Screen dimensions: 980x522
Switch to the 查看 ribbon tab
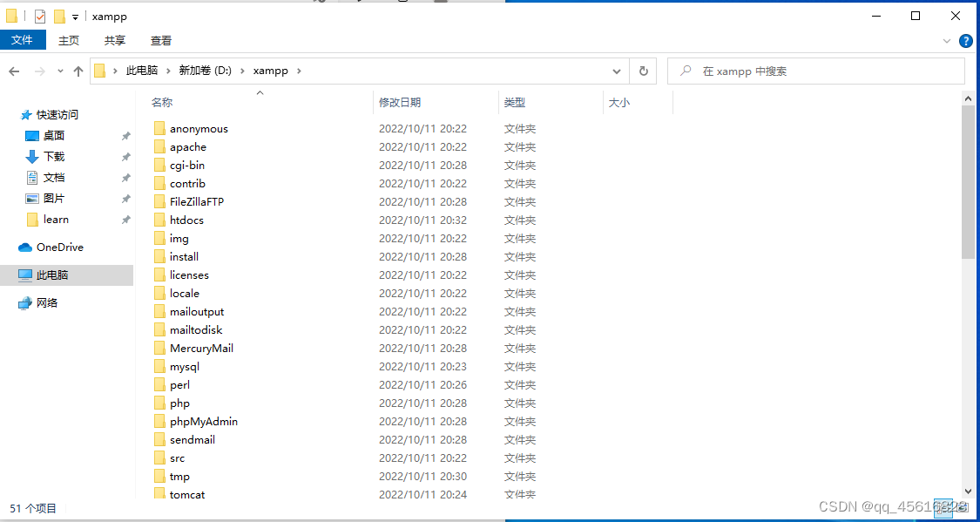[161, 41]
